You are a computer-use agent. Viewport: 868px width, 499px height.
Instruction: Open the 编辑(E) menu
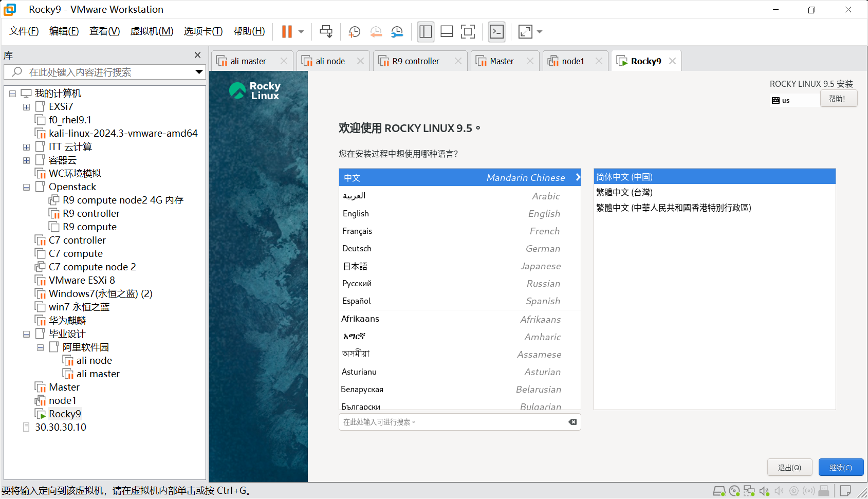[x=64, y=31]
